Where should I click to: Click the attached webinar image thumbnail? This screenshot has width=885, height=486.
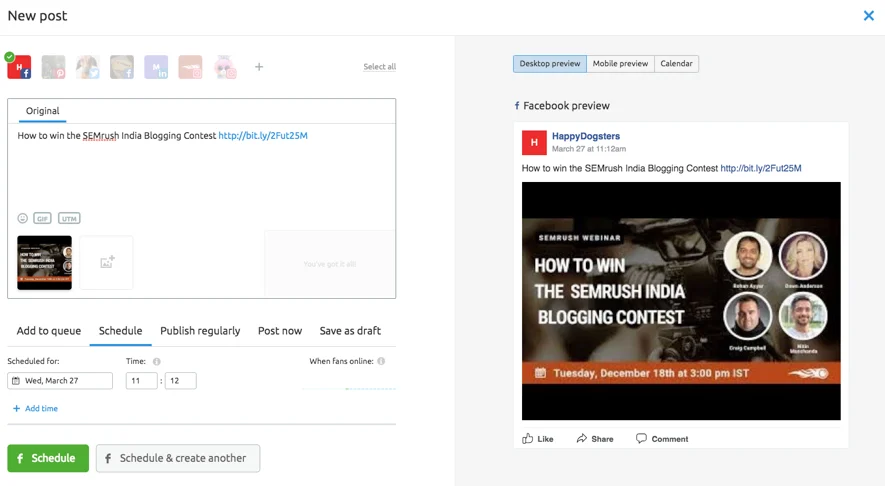click(x=45, y=262)
